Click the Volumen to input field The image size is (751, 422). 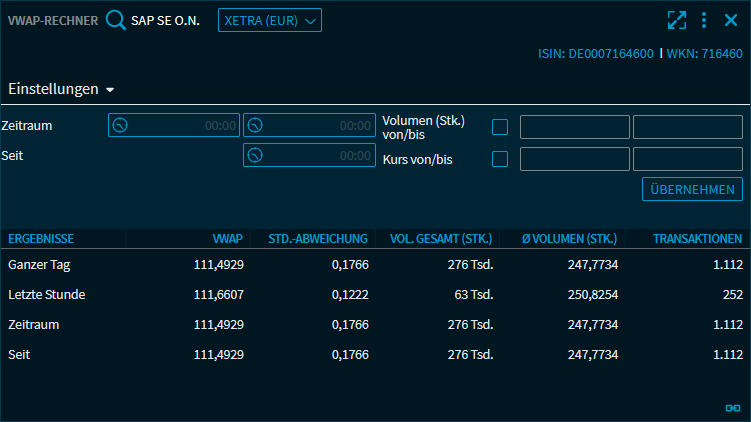tap(687, 127)
